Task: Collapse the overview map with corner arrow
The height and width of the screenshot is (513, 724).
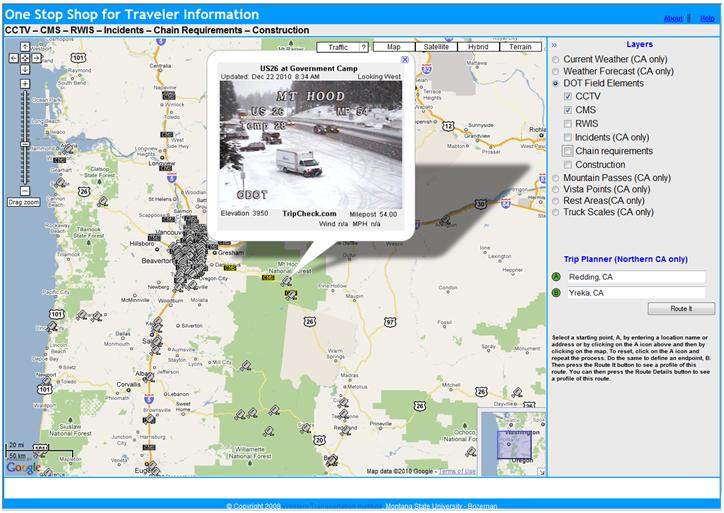Action: [542, 472]
